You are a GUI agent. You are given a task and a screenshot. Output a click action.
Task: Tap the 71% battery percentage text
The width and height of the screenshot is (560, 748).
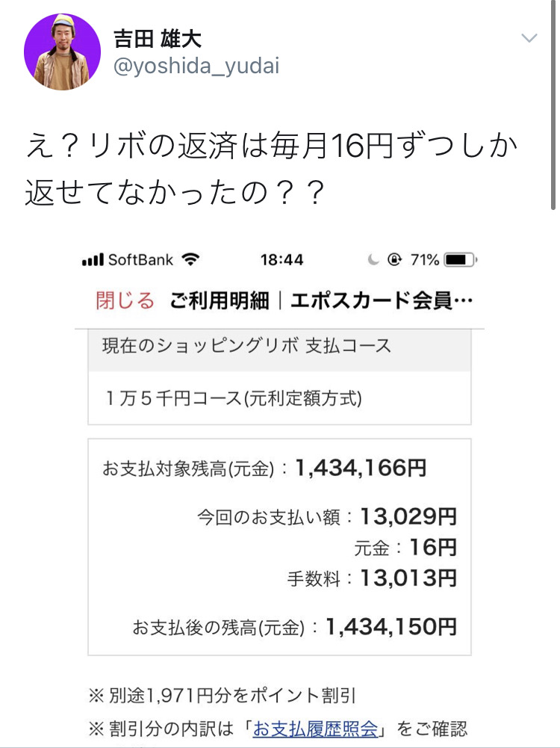tap(425, 260)
